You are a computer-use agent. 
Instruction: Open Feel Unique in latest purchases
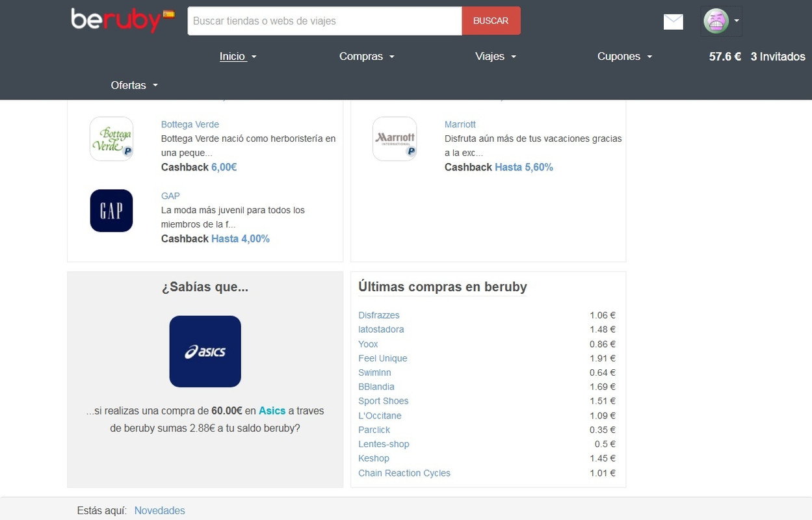(383, 358)
